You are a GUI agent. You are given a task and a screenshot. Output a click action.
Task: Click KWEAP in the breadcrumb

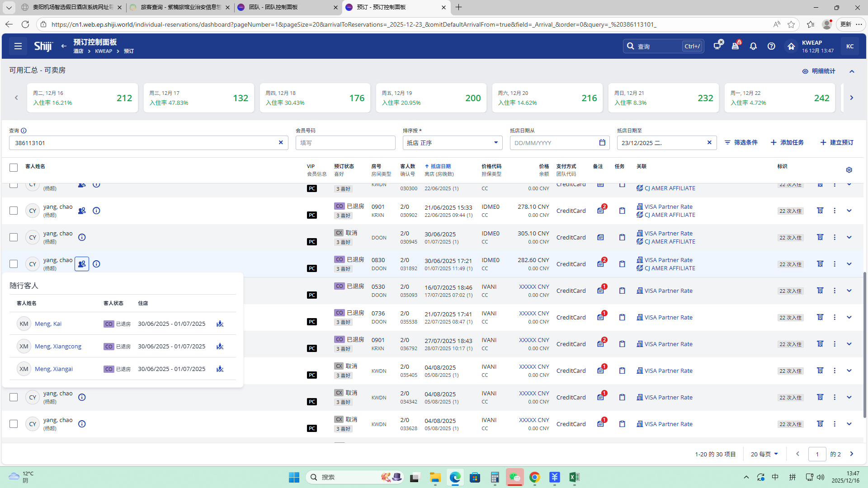tap(104, 51)
